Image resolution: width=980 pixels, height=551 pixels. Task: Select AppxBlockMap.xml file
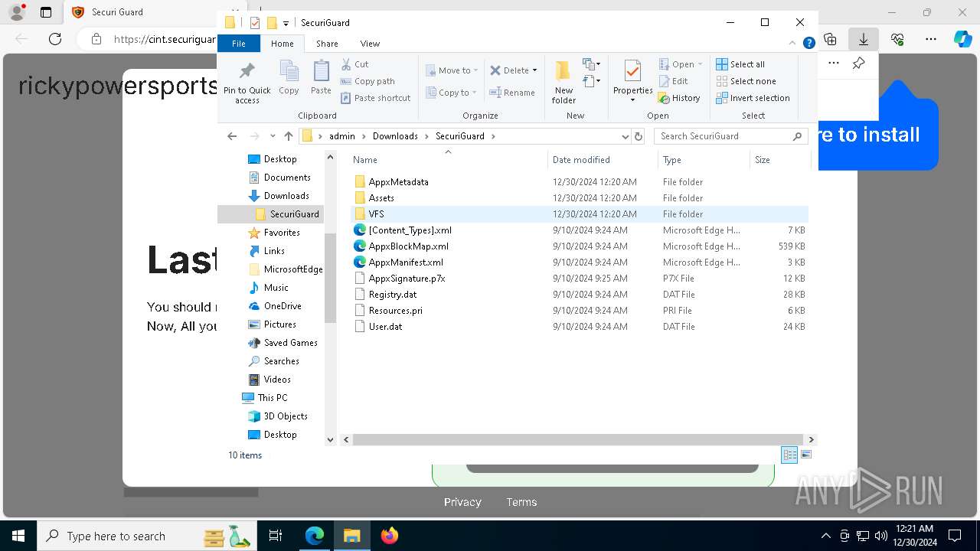(x=580, y=246)
